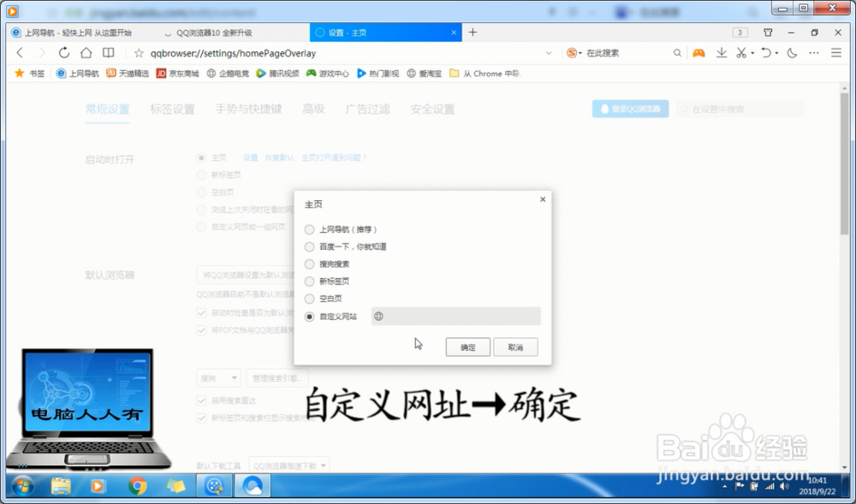
Task: Click the 设置 link next to 主页
Action: 251,157
